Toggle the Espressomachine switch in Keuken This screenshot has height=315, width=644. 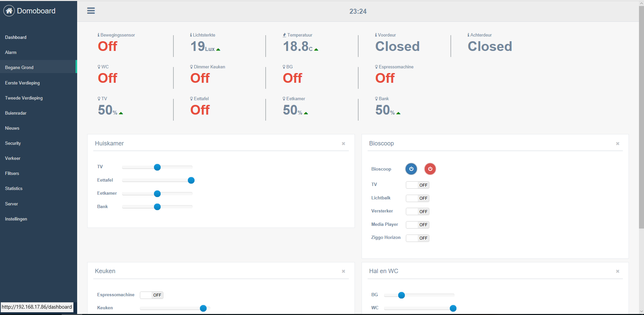pos(152,295)
